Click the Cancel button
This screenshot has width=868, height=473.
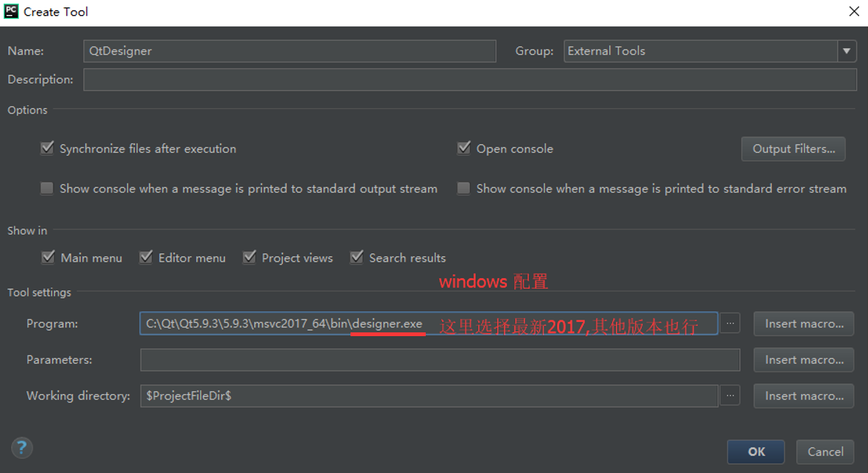coord(825,451)
